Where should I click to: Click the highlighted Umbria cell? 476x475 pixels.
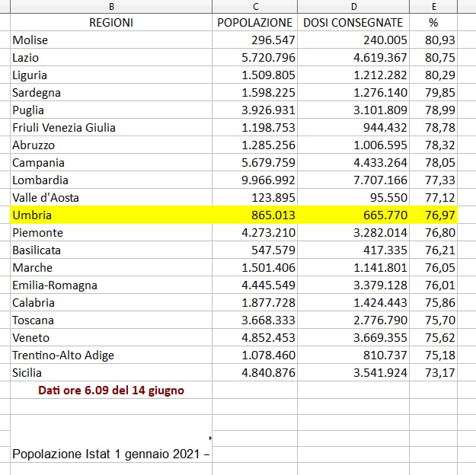coord(111,215)
